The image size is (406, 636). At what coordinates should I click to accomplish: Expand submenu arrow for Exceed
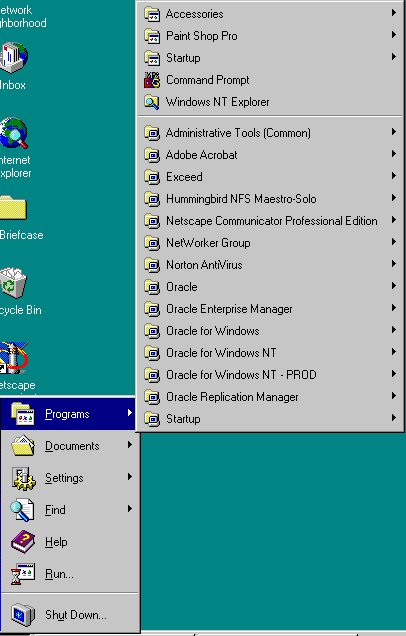[x=393, y=176]
